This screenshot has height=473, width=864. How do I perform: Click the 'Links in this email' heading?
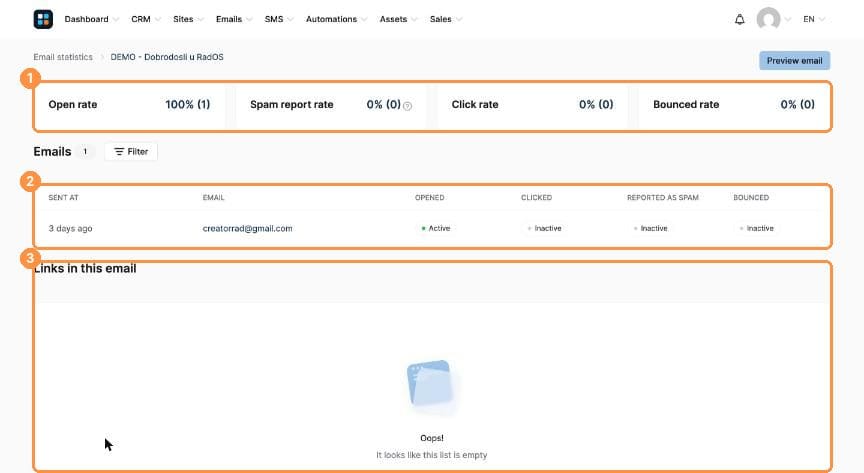coord(85,268)
